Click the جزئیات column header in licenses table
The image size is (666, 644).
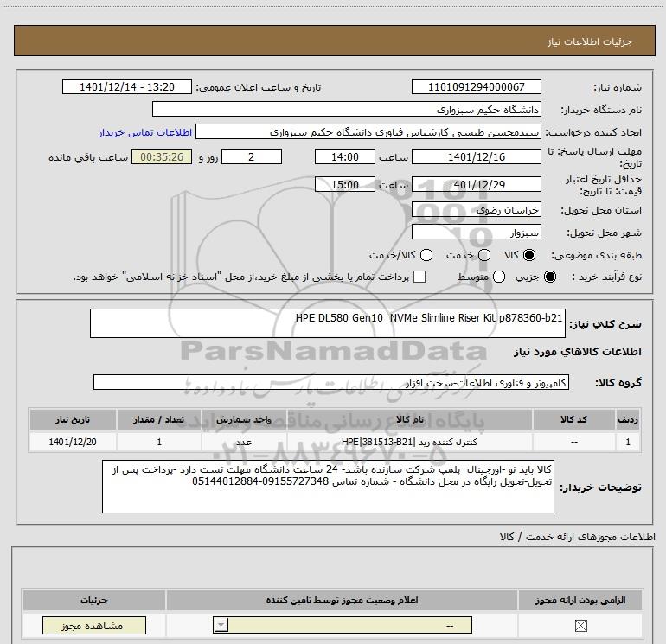click(94, 600)
